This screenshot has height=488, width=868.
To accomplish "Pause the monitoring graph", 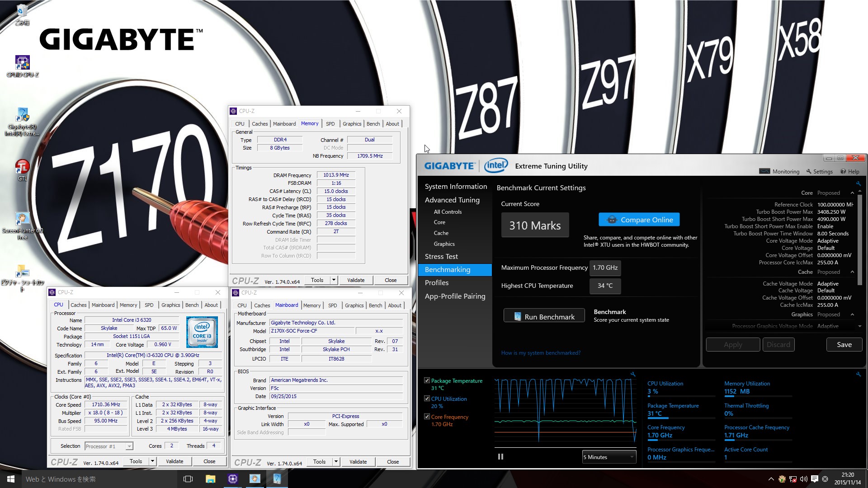I will click(x=500, y=457).
